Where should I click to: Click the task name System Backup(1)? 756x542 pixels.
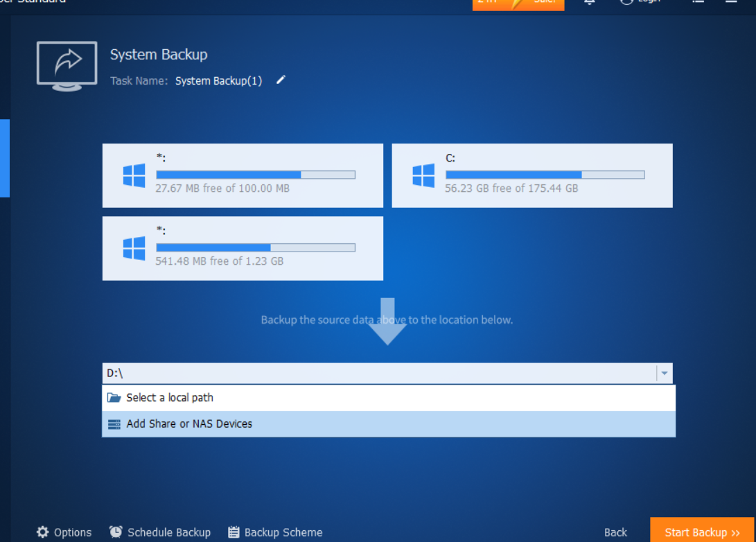(218, 80)
